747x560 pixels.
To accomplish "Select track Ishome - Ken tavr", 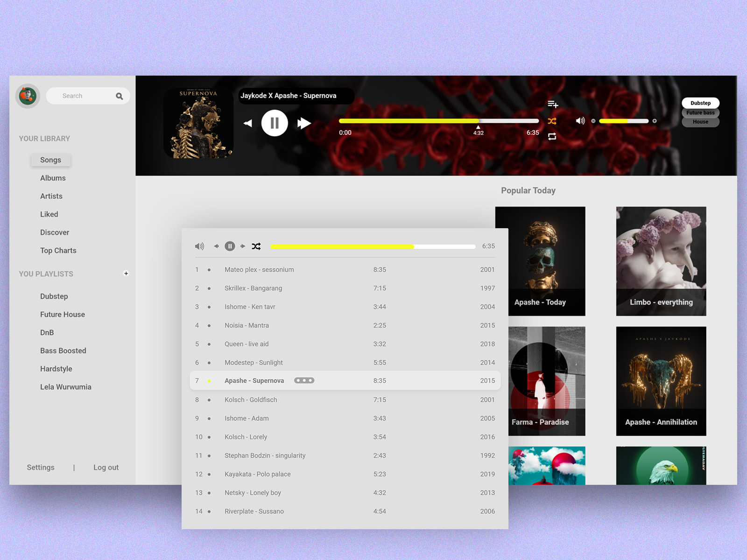I will (x=345, y=307).
